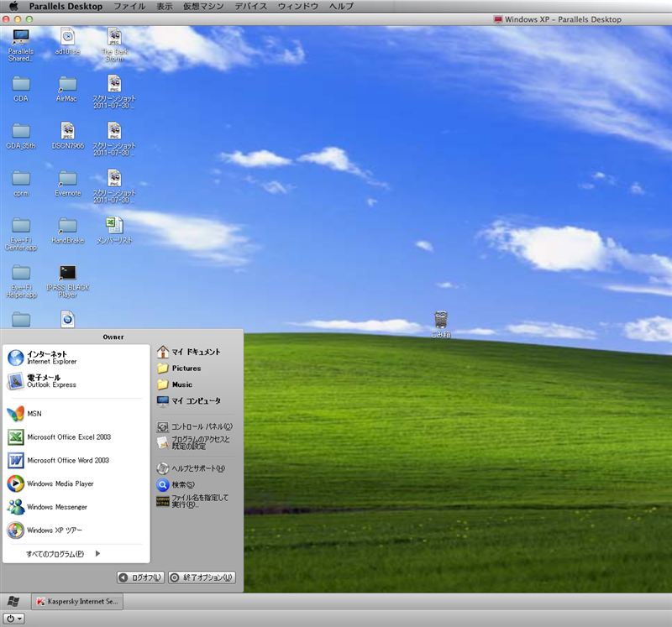Viewport: 672px width, 627px height.
Task: Open the Apple menu
Action: pyautogui.click(x=13, y=6)
